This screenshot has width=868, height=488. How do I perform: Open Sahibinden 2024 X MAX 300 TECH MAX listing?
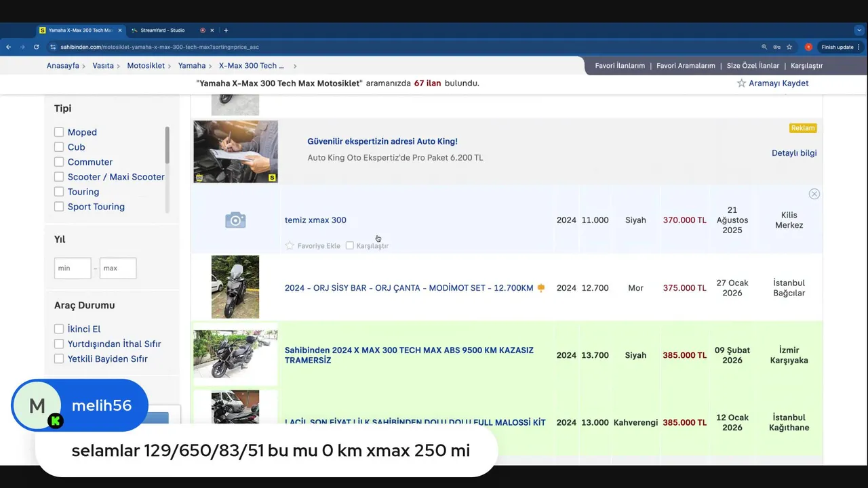click(x=409, y=355)
